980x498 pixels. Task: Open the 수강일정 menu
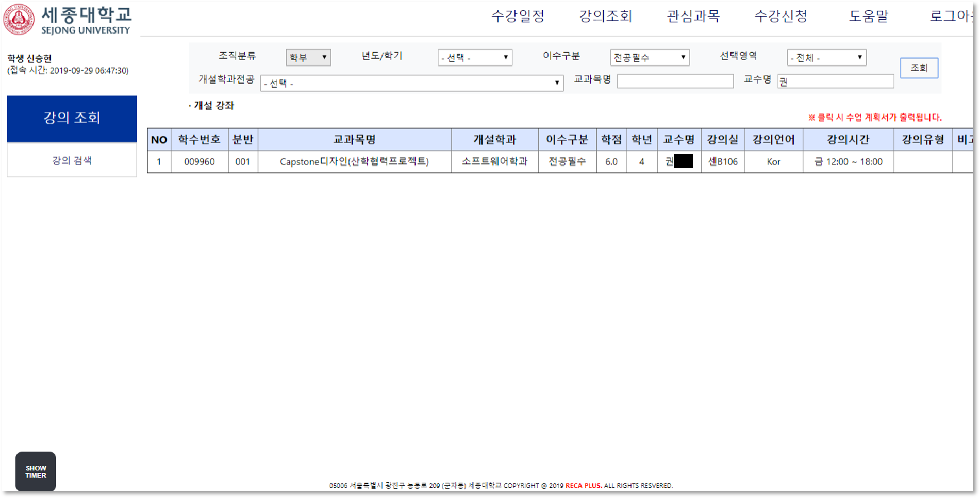tap(518, 16)
